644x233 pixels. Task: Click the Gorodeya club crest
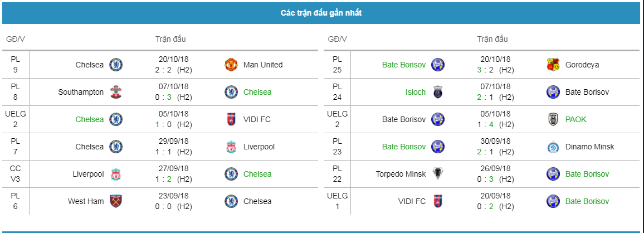(x=553, y=65)
